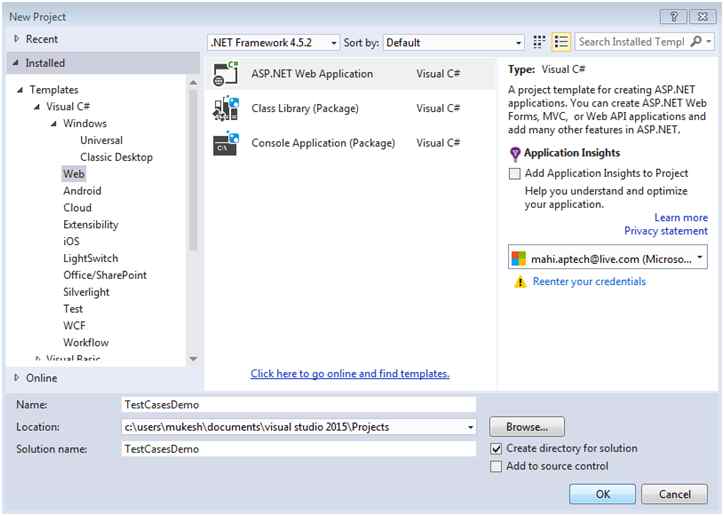Click the OK button

602,494
